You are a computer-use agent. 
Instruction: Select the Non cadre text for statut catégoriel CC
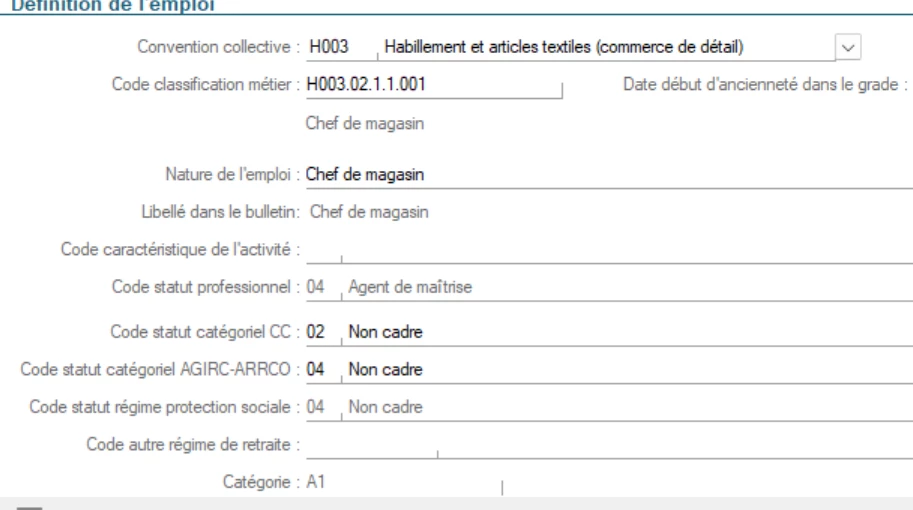click(386, 332)
